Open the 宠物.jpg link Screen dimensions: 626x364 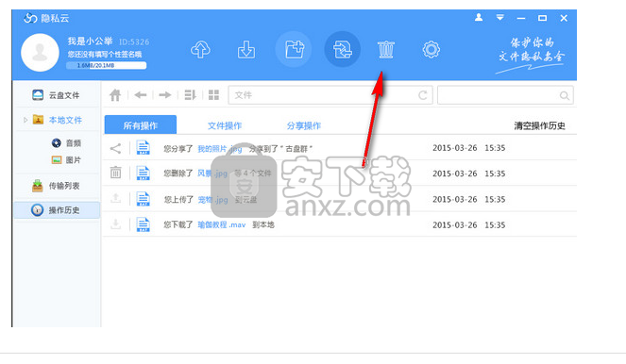(x=212, y=199)
